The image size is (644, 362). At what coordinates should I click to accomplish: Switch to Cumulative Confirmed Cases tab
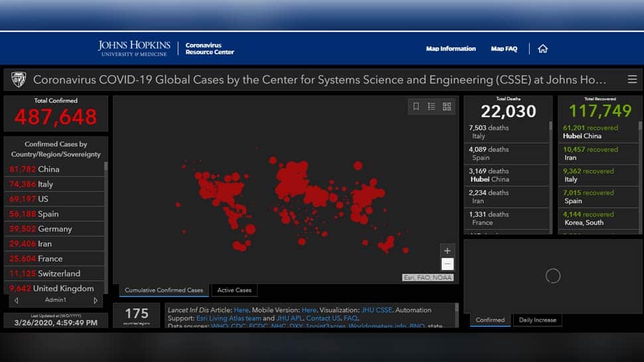[164, 290]
